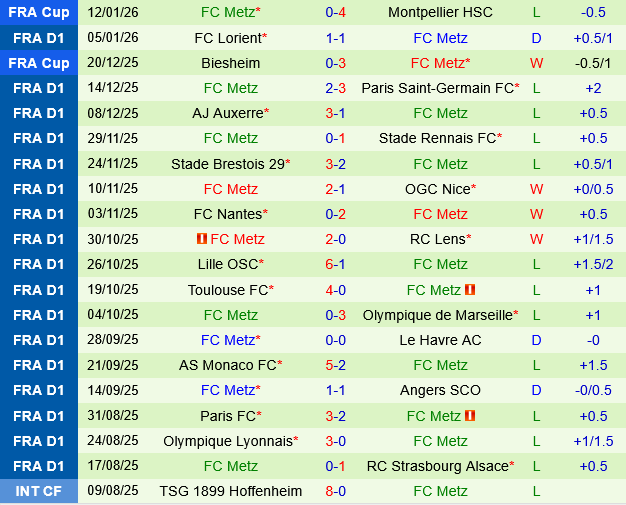This screenshot has width=626, height=505.
Task: Open the Le Havre AC team link
Action: [440, 340]
